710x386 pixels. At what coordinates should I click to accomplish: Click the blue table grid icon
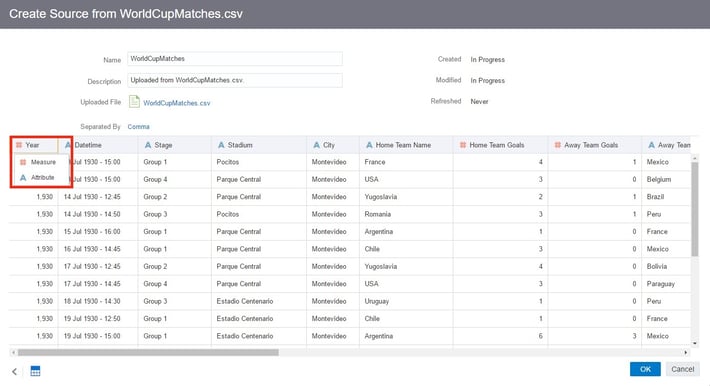pos(35,371)
